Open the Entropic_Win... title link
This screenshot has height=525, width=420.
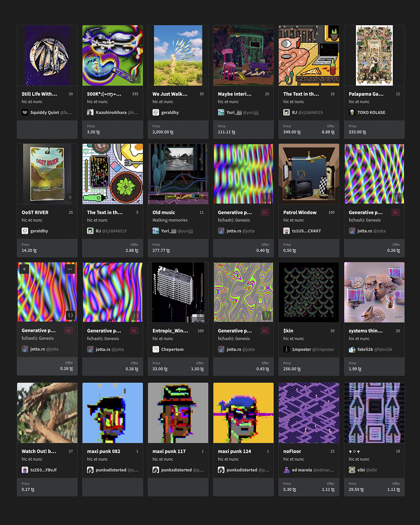point(170,331)
